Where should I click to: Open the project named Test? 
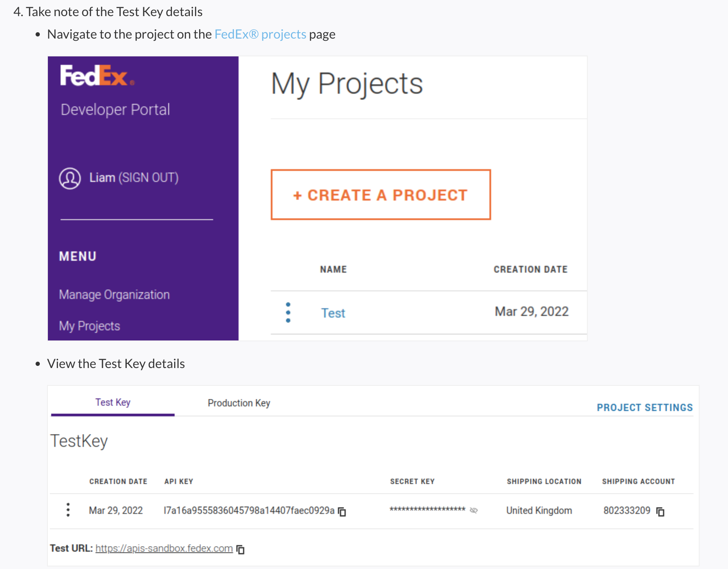point(333,312)
